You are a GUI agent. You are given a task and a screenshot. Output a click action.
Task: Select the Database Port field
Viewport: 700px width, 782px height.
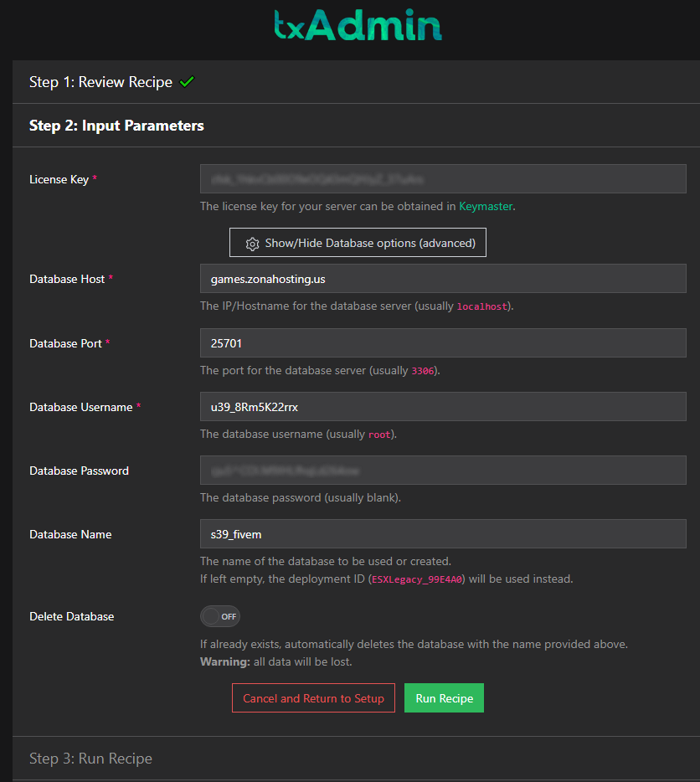[443, 343]
